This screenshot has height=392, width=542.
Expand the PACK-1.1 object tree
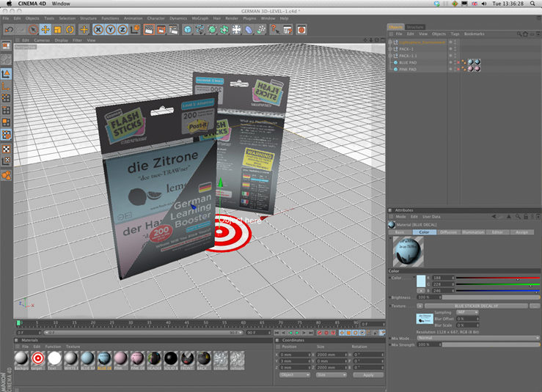(390, 56)
